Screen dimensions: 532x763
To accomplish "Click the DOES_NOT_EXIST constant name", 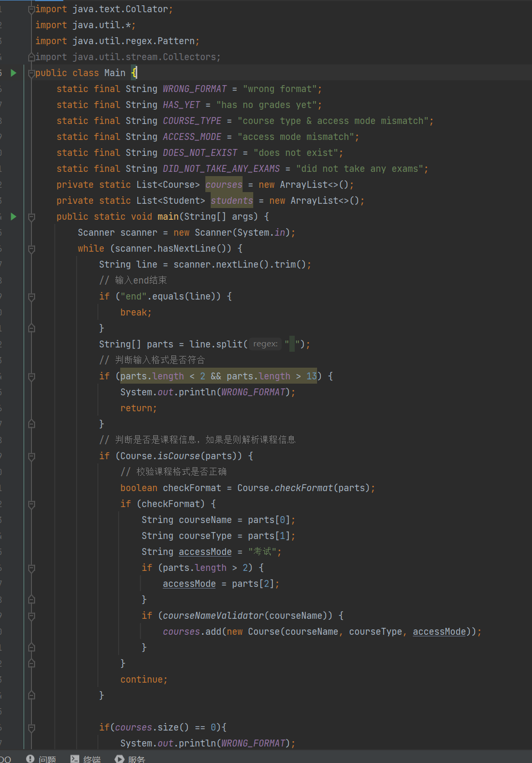I will tap(200, 153).
